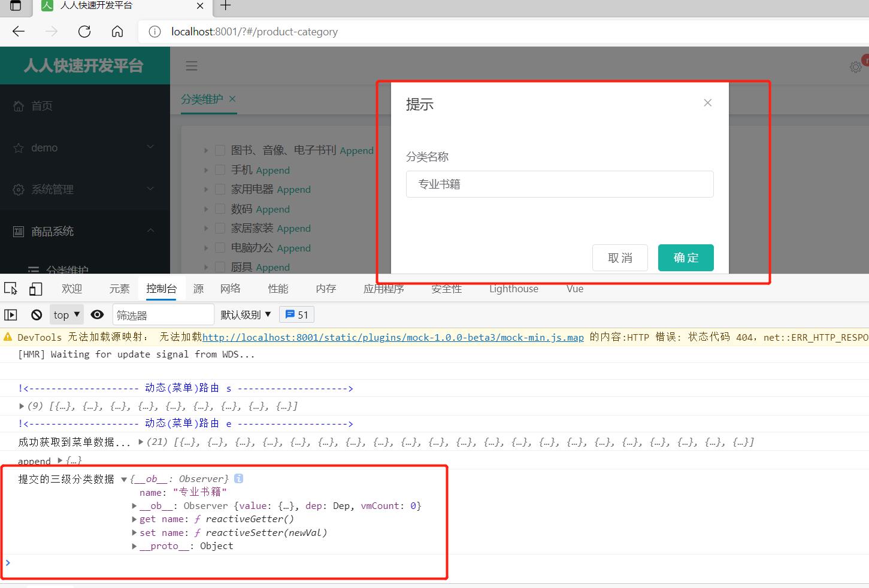Open the mock-min.js.map URL link

(393, 337)
